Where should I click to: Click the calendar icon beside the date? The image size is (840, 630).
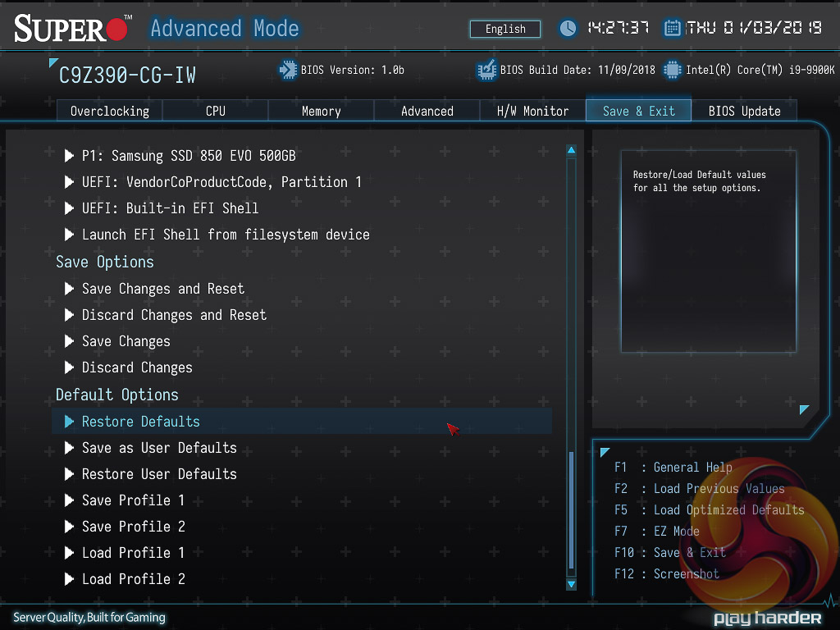(x=673, y=29)
